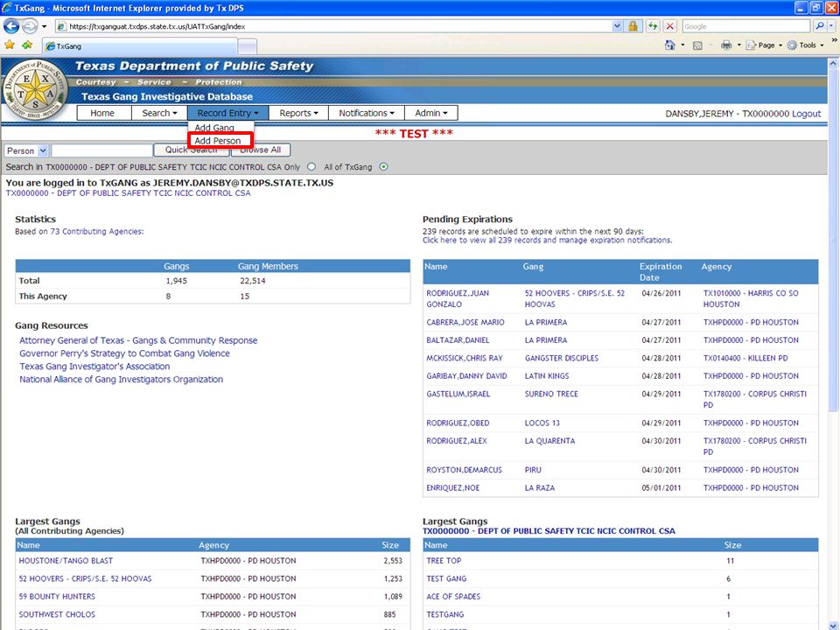Select the CSA Only search radio button

pyautogui.click(x=311, y=166)
